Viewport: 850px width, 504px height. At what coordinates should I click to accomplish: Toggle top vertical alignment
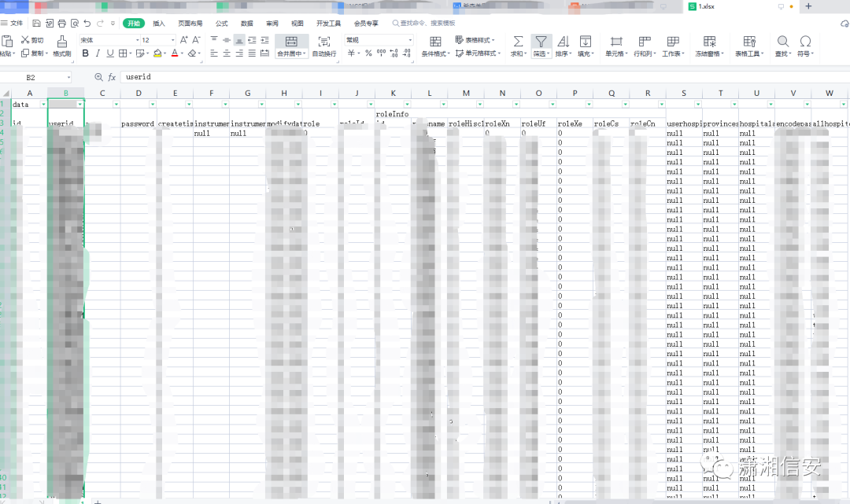214,40
